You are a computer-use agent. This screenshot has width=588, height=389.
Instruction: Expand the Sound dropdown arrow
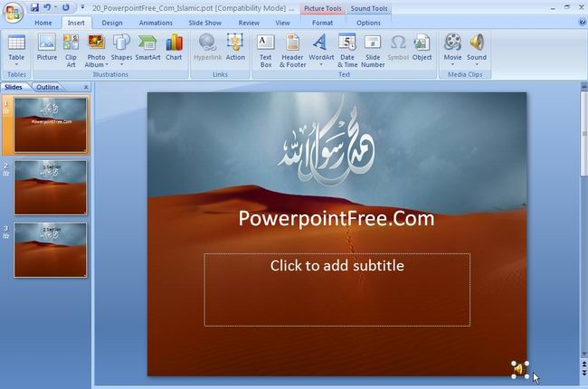477,64
